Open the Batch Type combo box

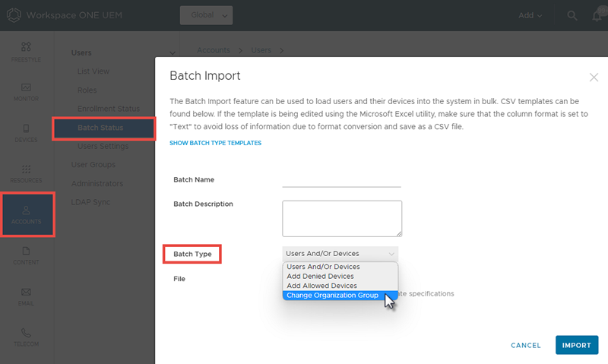coord(340,254)
